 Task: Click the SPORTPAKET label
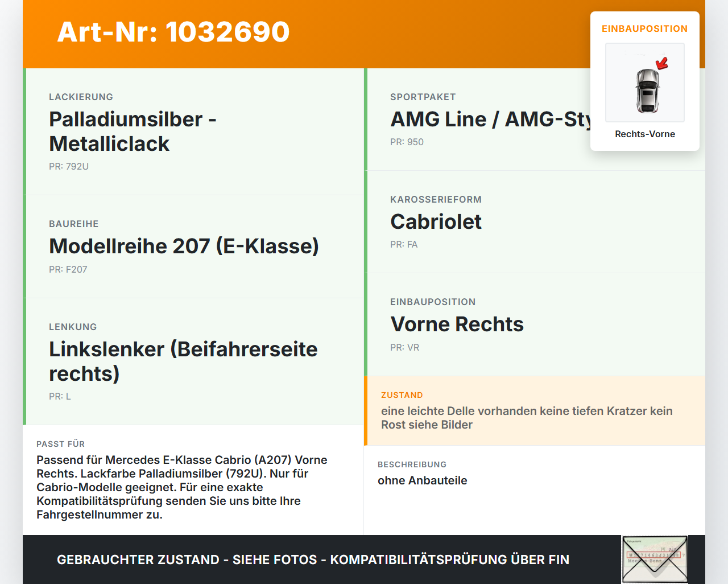(x=423, y=97)
